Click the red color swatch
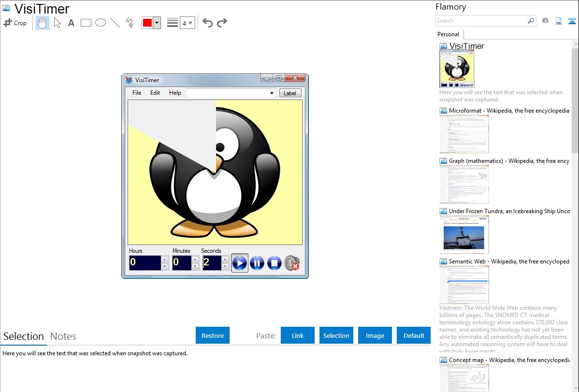The height and width of the screenshot is (392, 579). pos(147,23)
